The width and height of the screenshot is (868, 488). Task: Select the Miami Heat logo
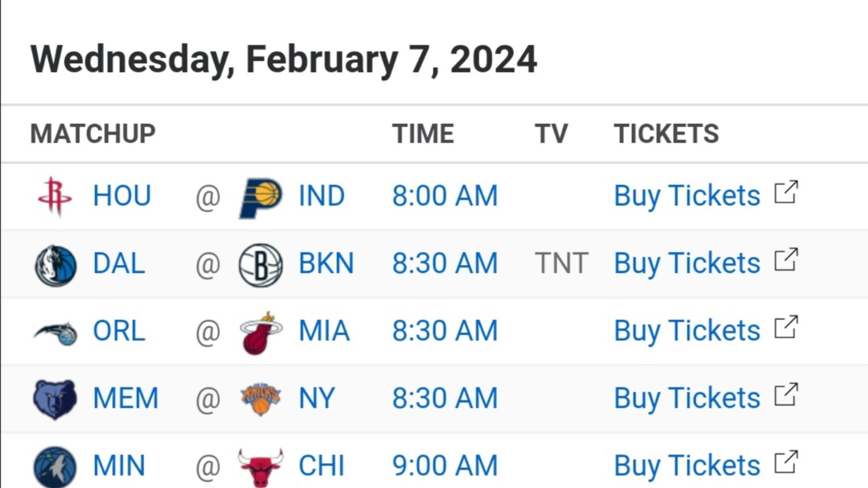coord(261,333)
